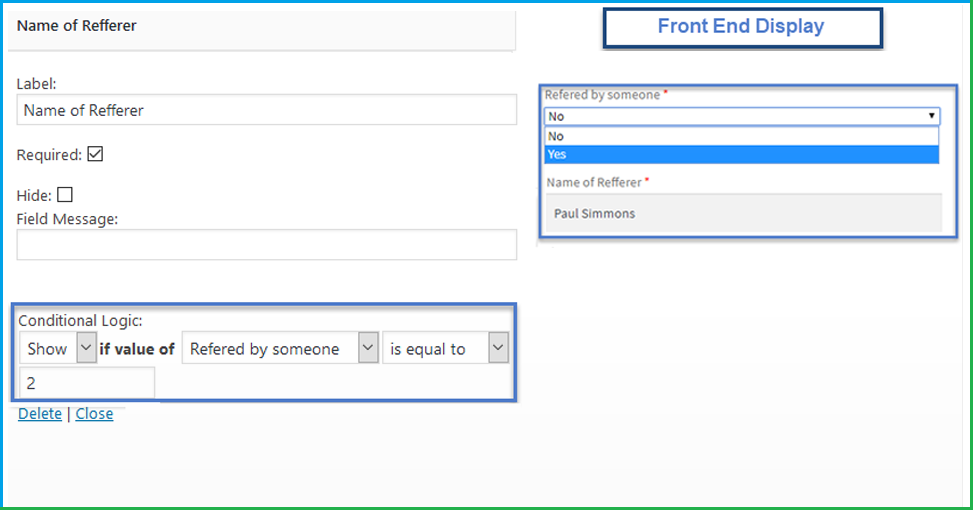973x510 pixels.
Task: Click the 'Refered by someone *' front end label
Action: (605, 94)
